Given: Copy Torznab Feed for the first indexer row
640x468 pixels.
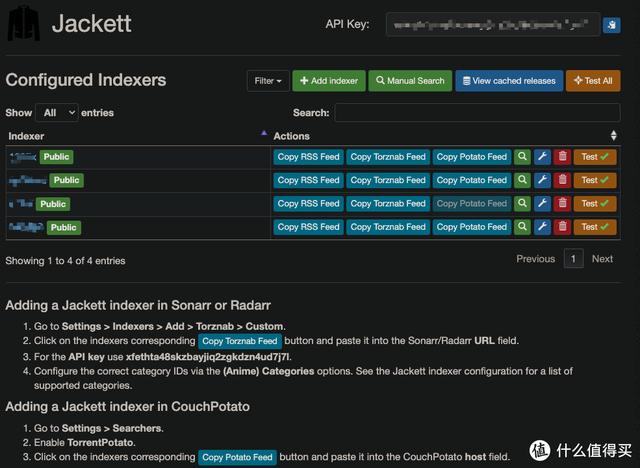Looking at the screenshot, I should click(x=388, y=157).
